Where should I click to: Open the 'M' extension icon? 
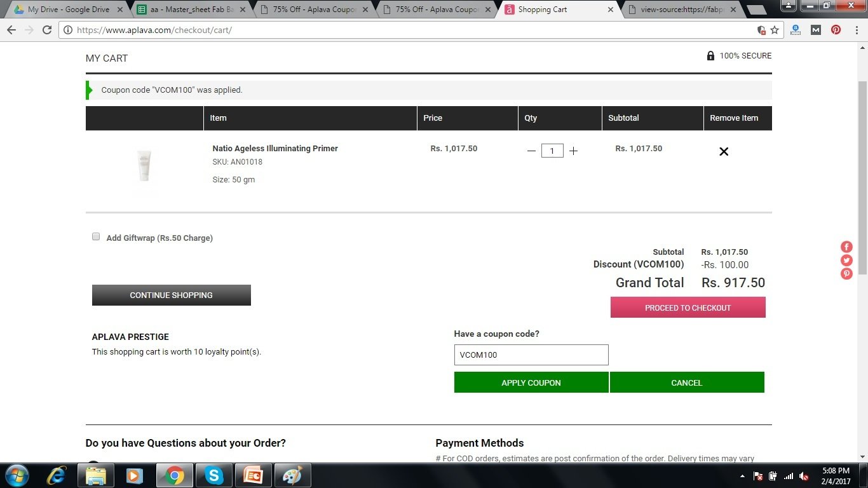[816, 30]
